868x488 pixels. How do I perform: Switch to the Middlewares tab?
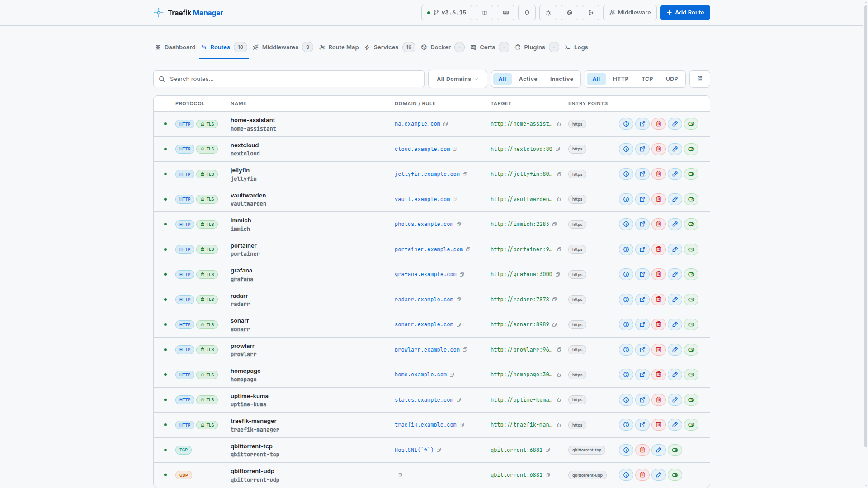pos(283,47)
